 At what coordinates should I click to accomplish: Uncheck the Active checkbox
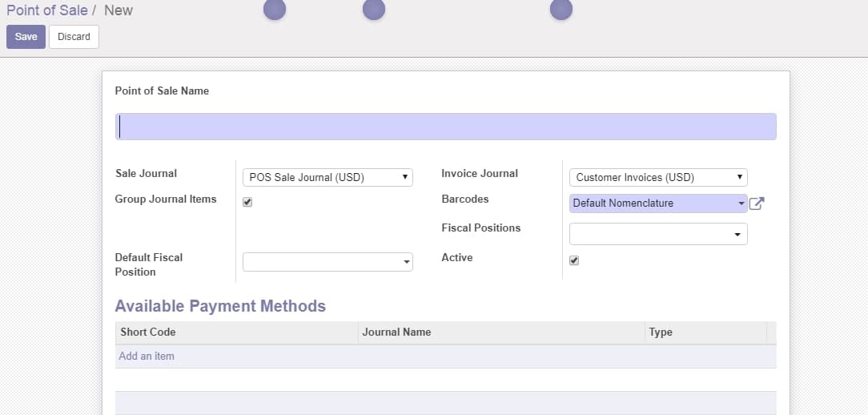[x=574, y=260]
